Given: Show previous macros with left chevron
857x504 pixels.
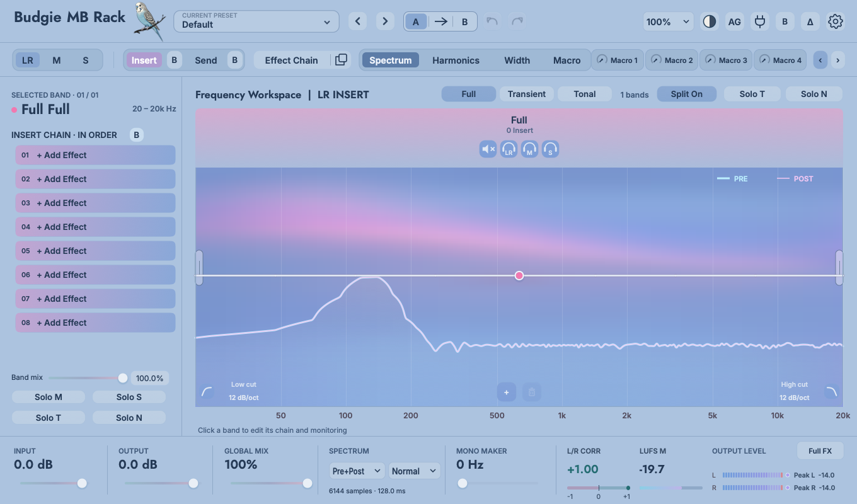Looking at the screenshot, I should 820,60.
